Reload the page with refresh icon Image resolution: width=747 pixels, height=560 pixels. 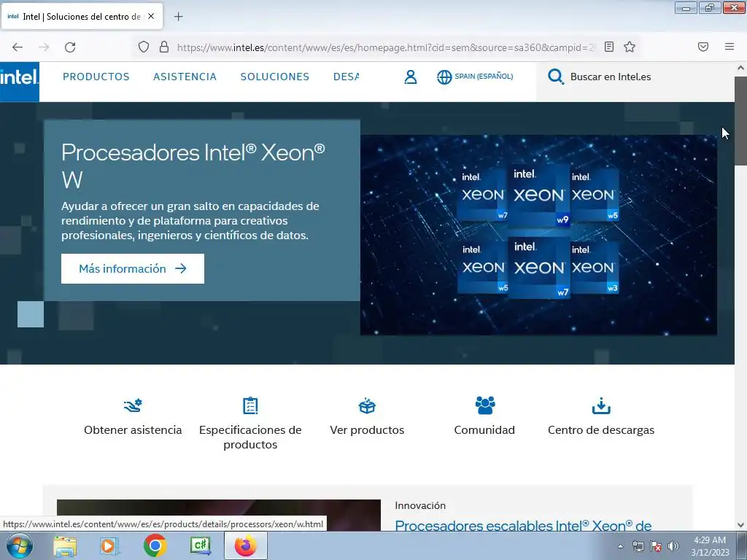70,47
